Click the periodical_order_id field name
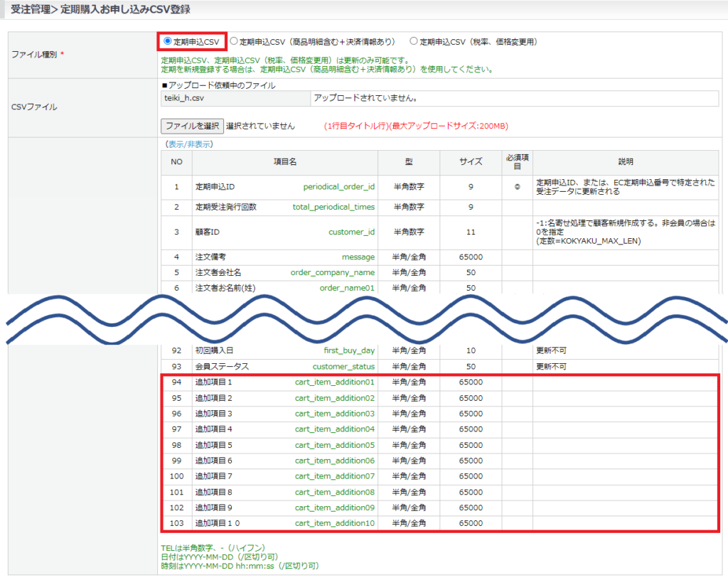 pos(338,187)
